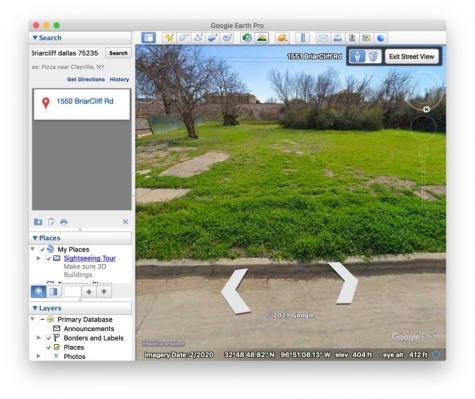Collapse the Layers panel triangle
The width and height of the screenshot is (475, 399).
(x=35, y=308)
